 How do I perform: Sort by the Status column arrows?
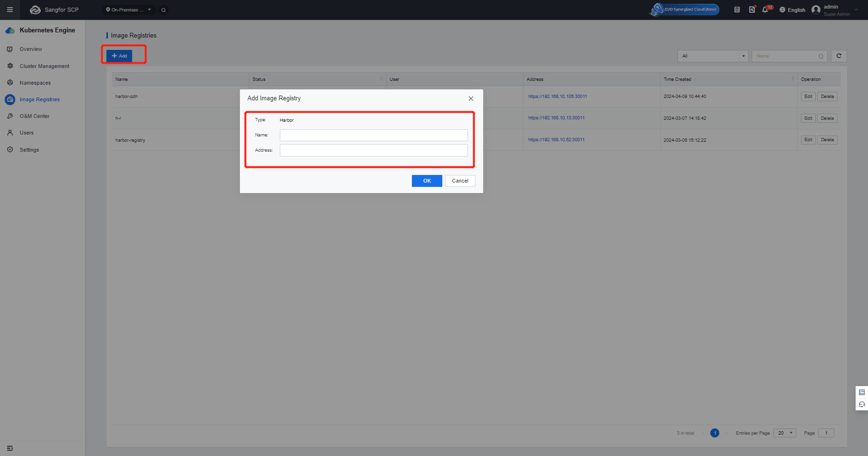click(382, 79)
